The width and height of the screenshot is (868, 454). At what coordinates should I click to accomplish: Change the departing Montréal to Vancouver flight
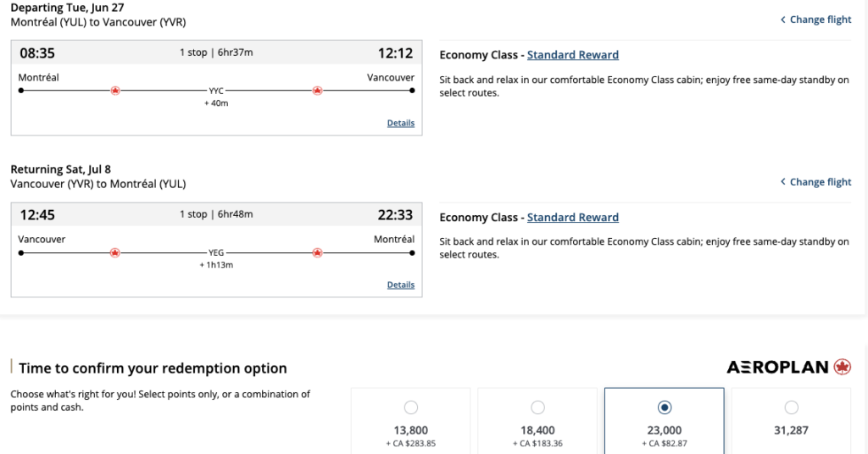pyautogui.click(x=815, y=19)
